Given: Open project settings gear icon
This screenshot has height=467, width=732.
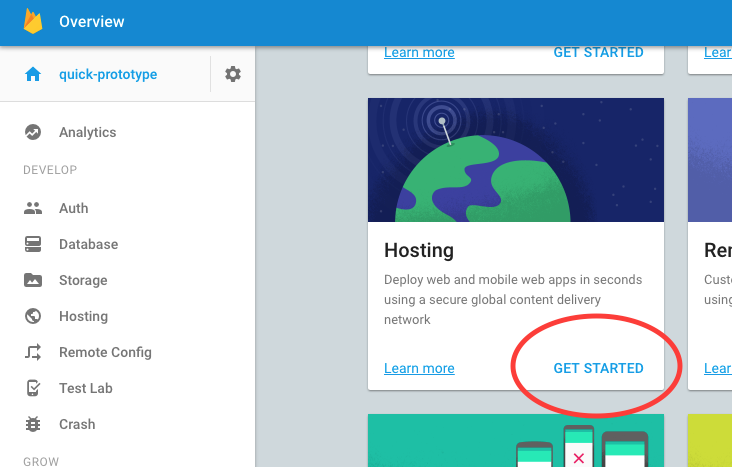Looking at the screenshot, I should pyautogui.click(x=233, y=74).
